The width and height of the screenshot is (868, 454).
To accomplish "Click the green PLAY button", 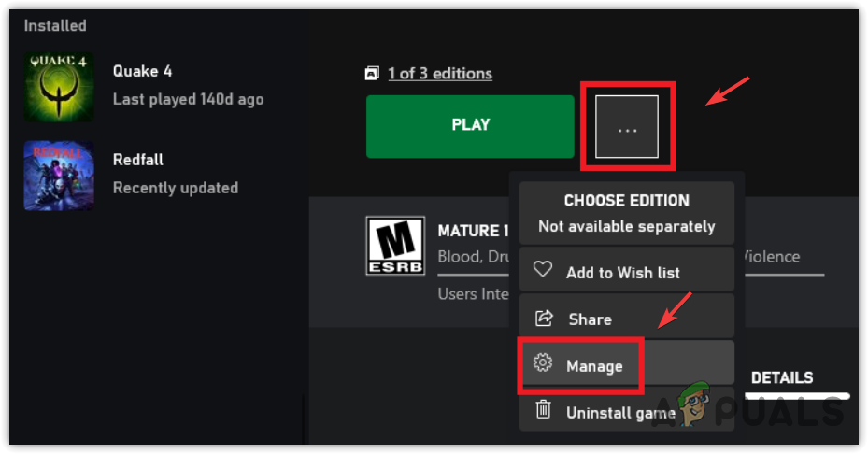I will coord(470,125).
